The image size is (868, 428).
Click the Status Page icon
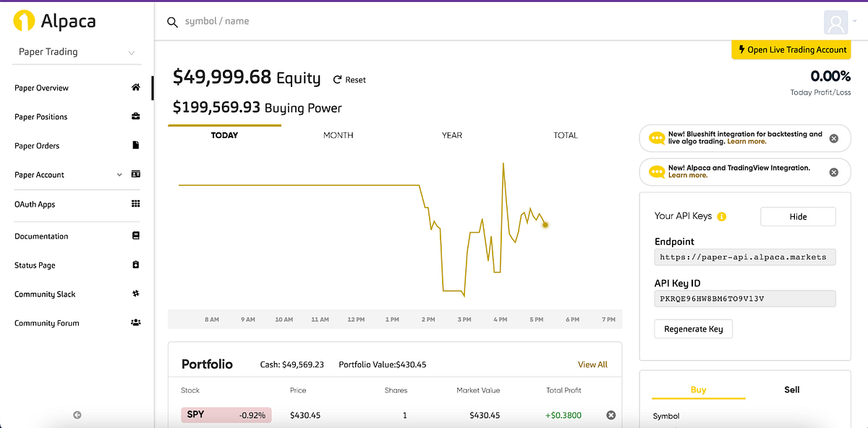[135, 265]
